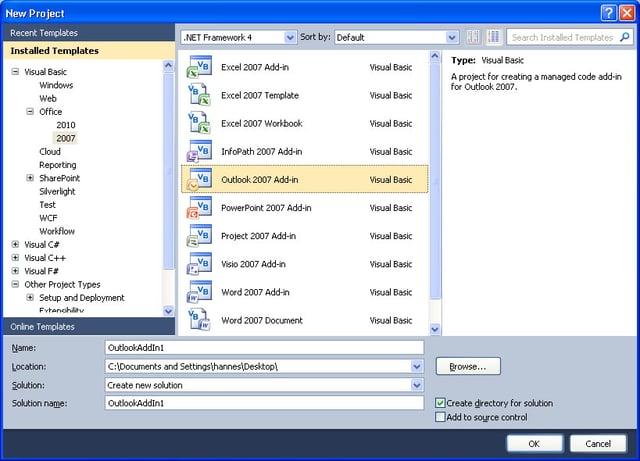Select the Workflow category
Viewport: 640px width, 461px height.
(x=57, y=231)
